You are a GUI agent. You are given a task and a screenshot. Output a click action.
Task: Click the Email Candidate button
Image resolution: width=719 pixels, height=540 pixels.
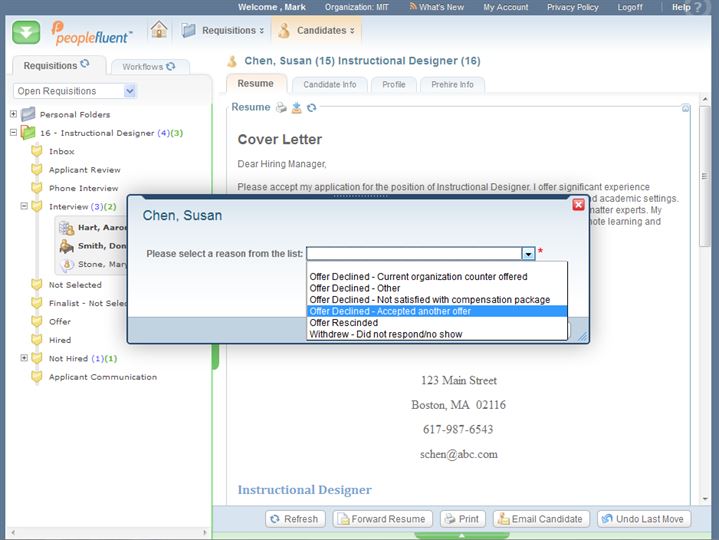click(539, 519)
